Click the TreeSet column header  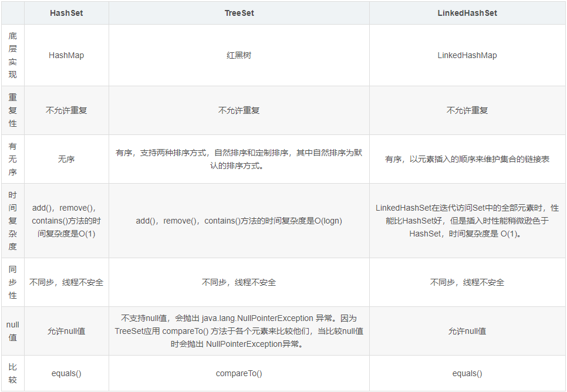[x=239, y=13]
